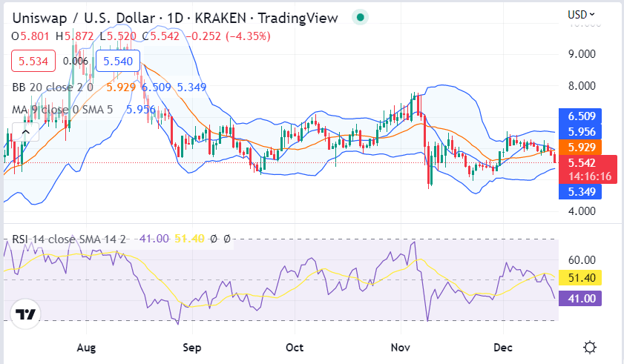Select the MA 9 close 0 SMA 5 legend
624x364 pixels.
62,110
